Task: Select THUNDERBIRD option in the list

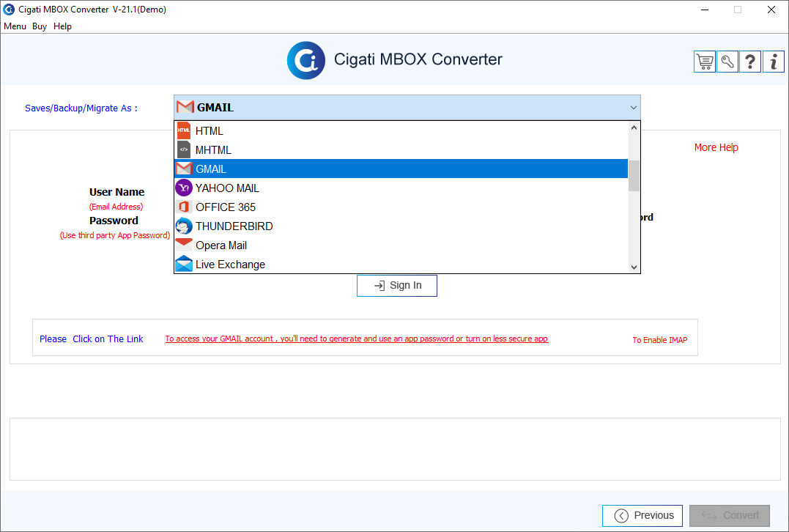Action: click(401, 226)
